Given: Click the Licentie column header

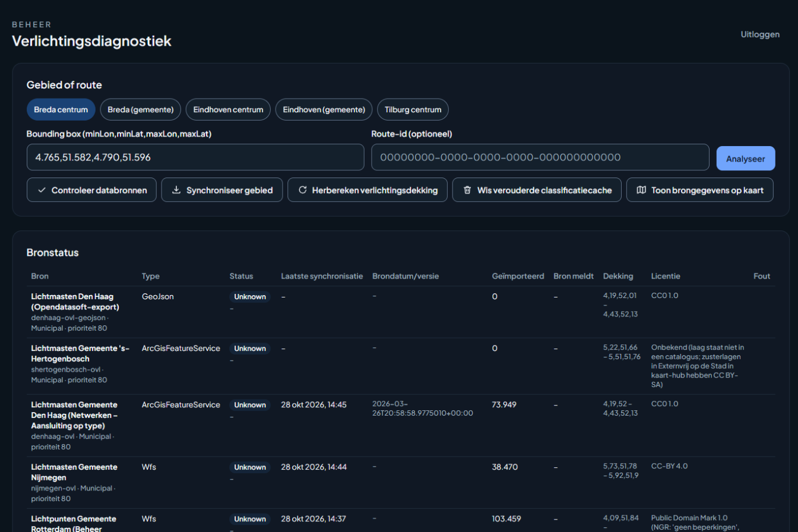Looking at the screenshot, I should [x=666, y=276].
